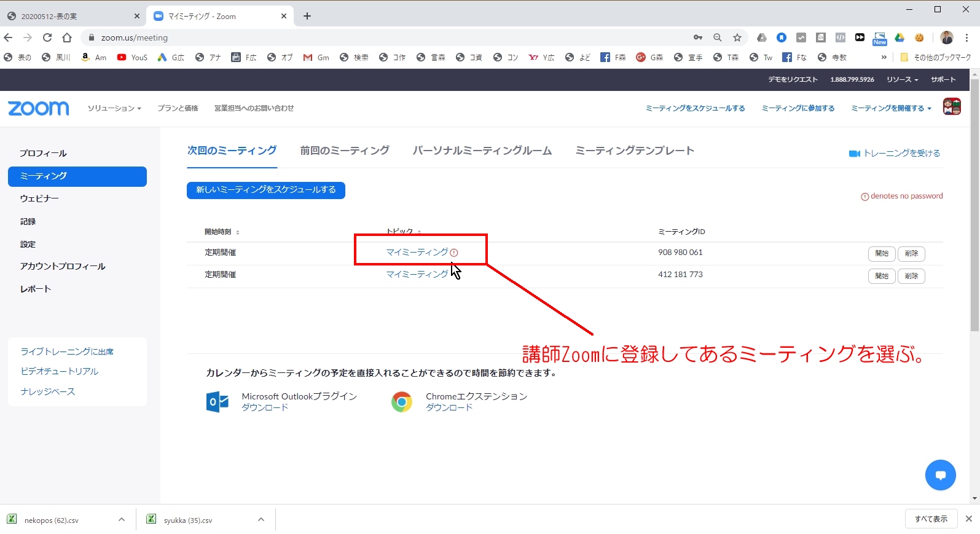Show more bookmarks chevron
The width and height of the screenshot is (980, 534).
[884, 57]
